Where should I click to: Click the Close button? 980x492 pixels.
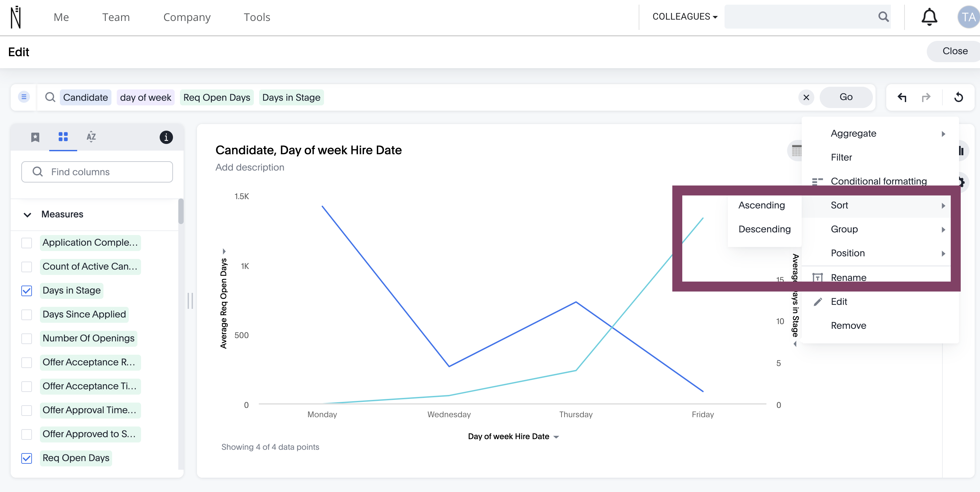pos(954,51)
